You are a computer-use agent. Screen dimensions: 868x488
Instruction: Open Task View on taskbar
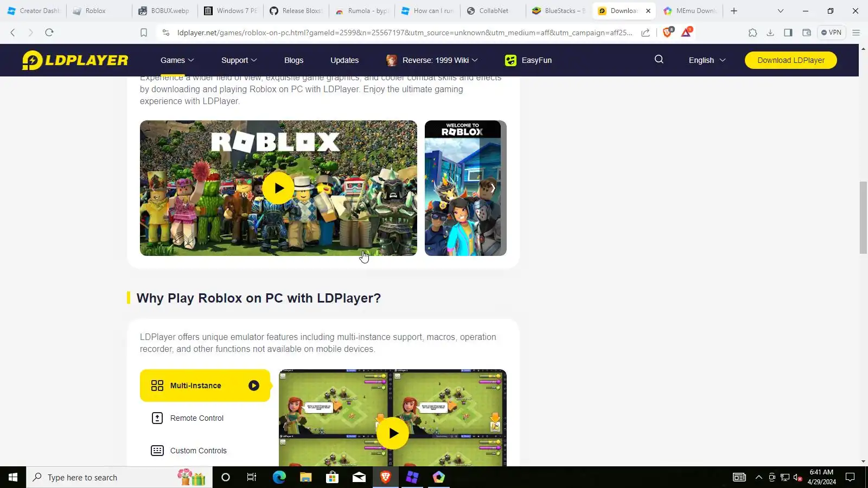pyautogui.click(x=252, y=477)
